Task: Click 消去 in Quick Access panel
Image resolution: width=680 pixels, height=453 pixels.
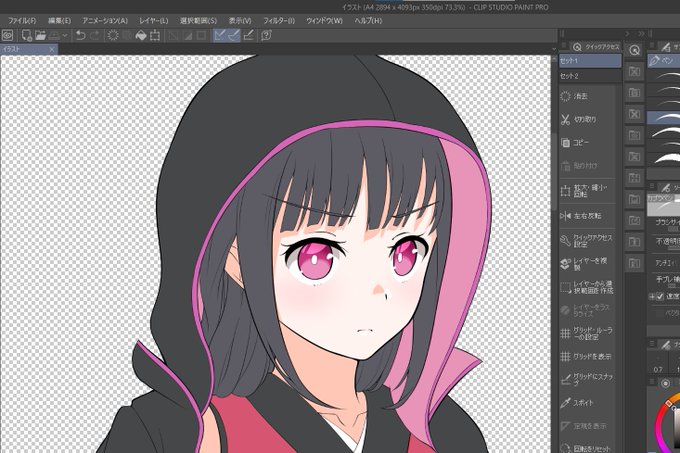Action: click(587, 96)
